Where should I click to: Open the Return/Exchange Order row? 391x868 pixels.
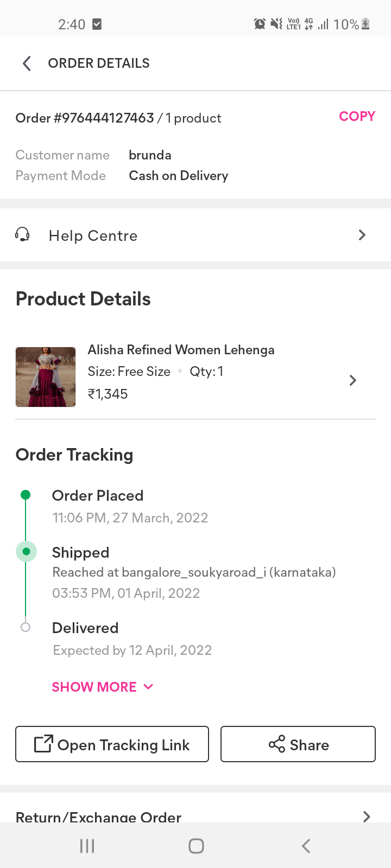tap(98, 816)
